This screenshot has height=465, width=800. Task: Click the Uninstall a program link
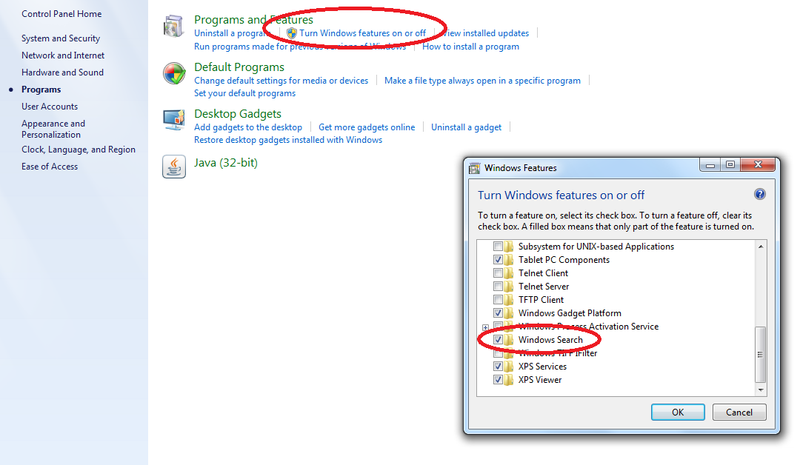(231, 33)
